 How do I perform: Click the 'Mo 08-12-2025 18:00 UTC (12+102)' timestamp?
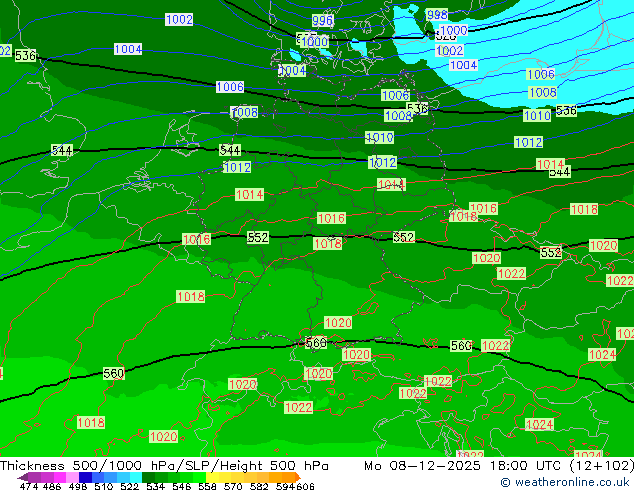coord(499,465)
